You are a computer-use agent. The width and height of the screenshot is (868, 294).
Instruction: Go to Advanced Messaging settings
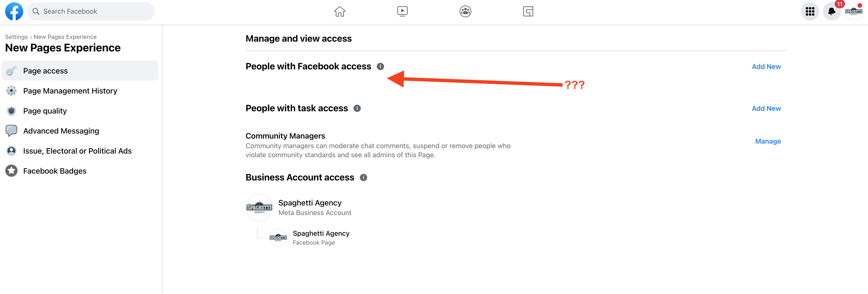tap(61, 131)
